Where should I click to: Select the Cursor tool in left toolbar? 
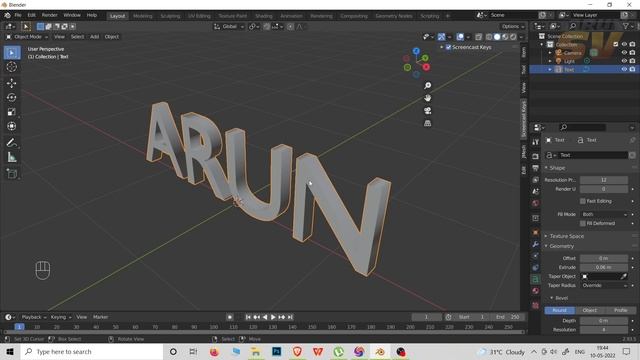coord(11,67)
